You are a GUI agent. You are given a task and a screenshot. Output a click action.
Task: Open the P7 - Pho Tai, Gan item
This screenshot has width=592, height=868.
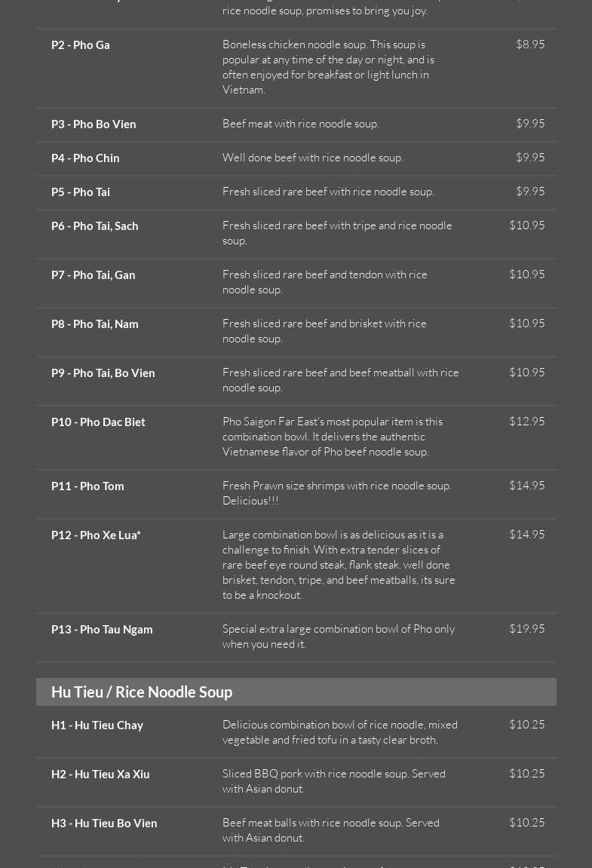coord(94,275)
